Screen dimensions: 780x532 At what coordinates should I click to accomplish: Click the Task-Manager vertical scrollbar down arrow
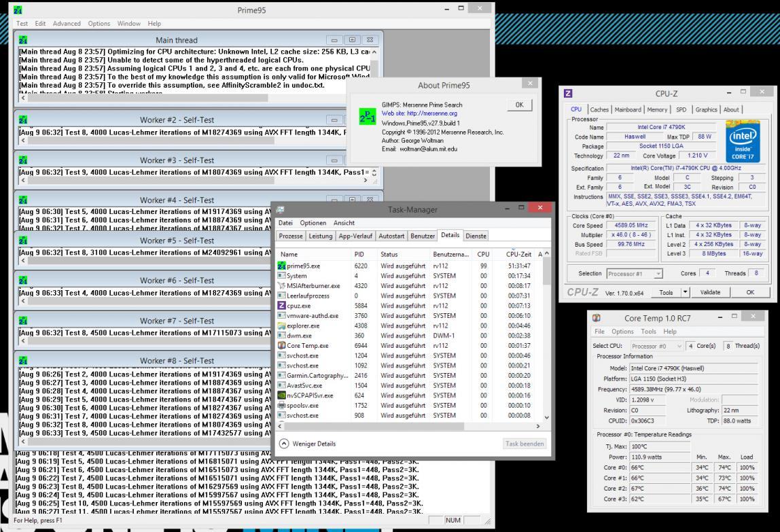coord(547,418)
